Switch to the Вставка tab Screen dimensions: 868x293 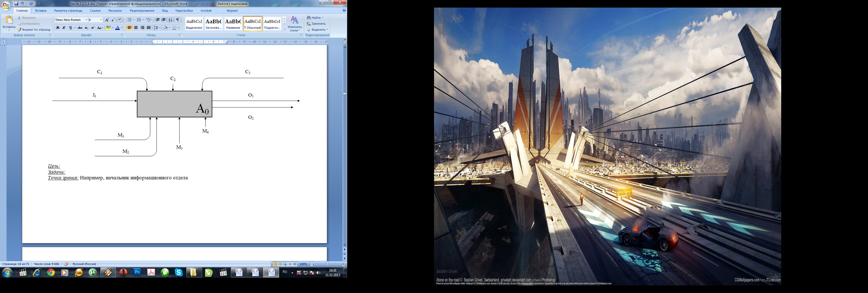tap(41, 11)
